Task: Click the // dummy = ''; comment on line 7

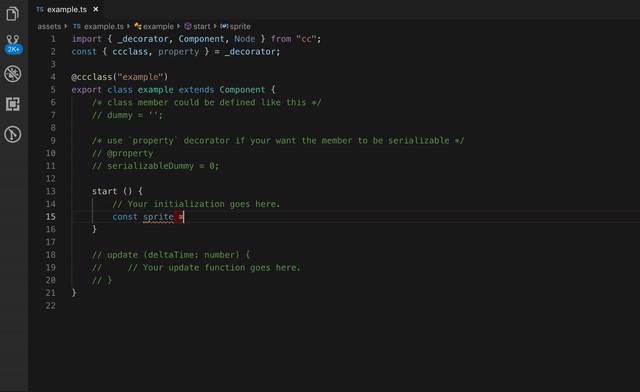Action: [127, 115]
